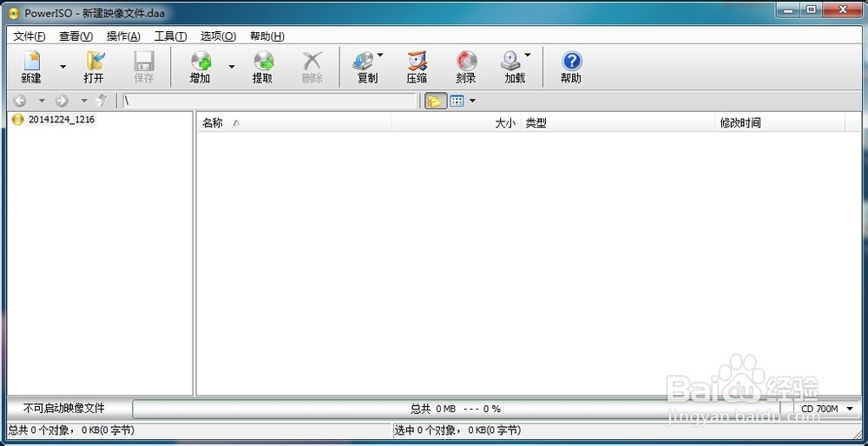
Task: Click the Compress (压缩) icon
Action: [417, 61]
